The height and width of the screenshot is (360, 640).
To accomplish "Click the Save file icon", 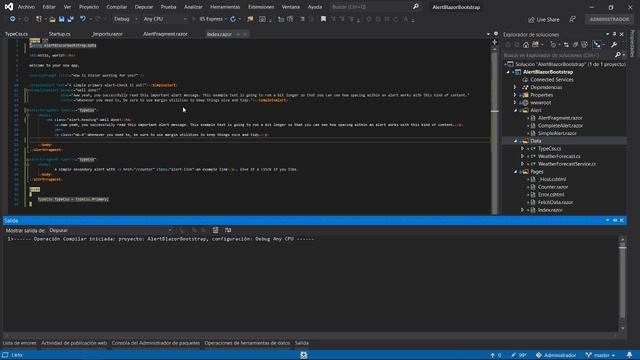I will click(61, 19).
